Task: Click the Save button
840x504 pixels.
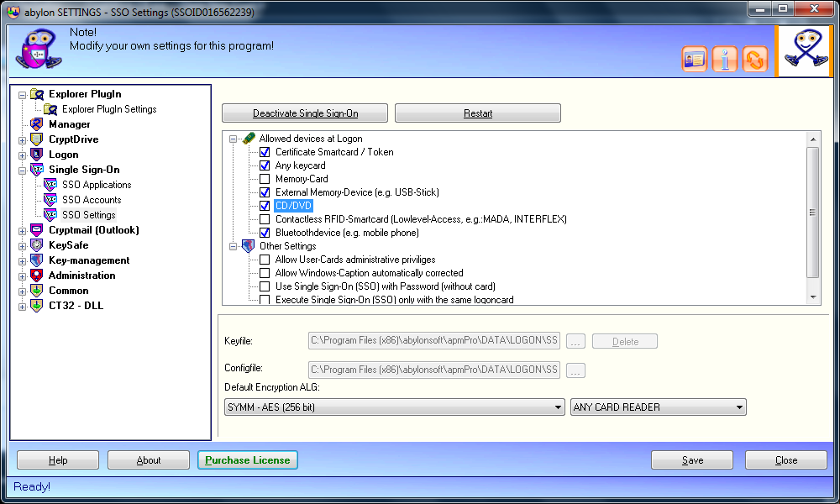Action: pos(692,460)
